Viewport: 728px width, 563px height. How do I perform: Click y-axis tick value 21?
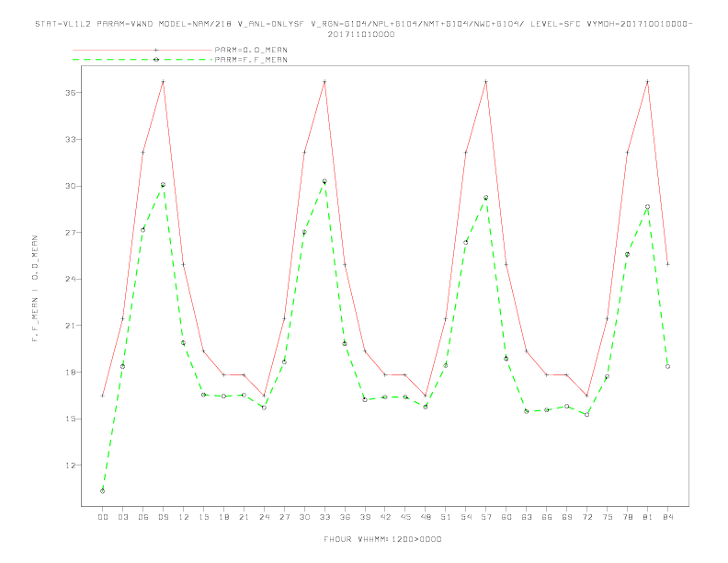(x=70, y=326)
